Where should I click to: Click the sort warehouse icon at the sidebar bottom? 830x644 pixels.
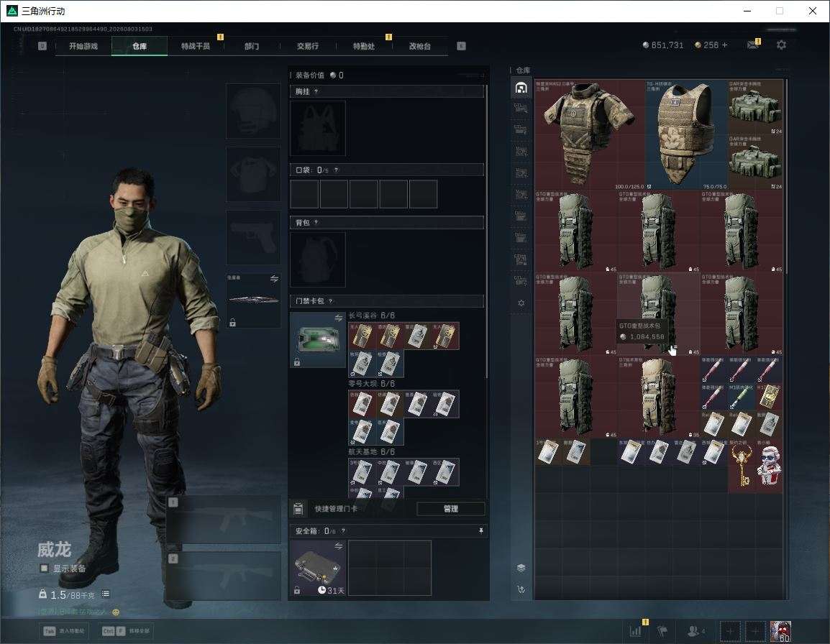tap(521, 589)
